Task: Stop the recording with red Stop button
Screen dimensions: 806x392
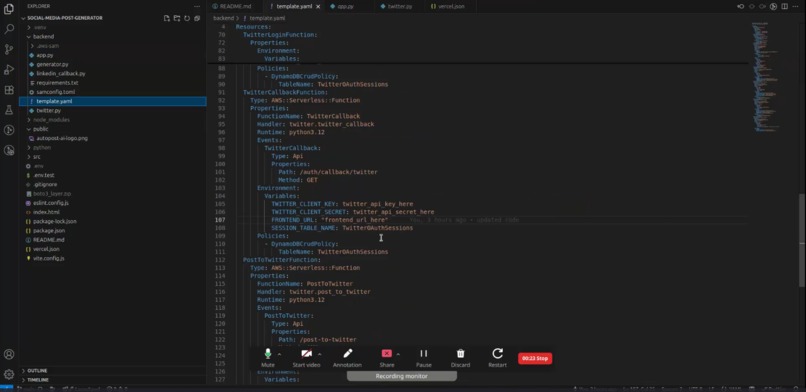Action: tap(535, 358)
